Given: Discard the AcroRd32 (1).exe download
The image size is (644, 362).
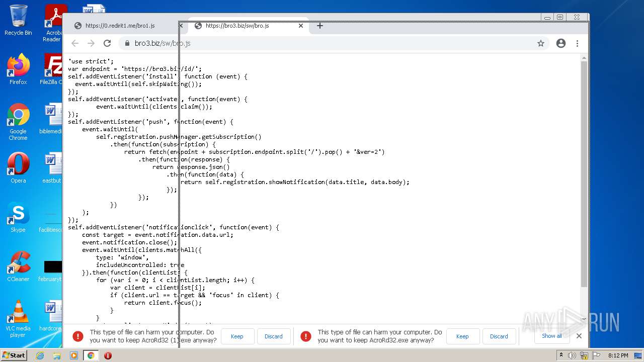Looking at the screenshot, I should coord(274,336).
